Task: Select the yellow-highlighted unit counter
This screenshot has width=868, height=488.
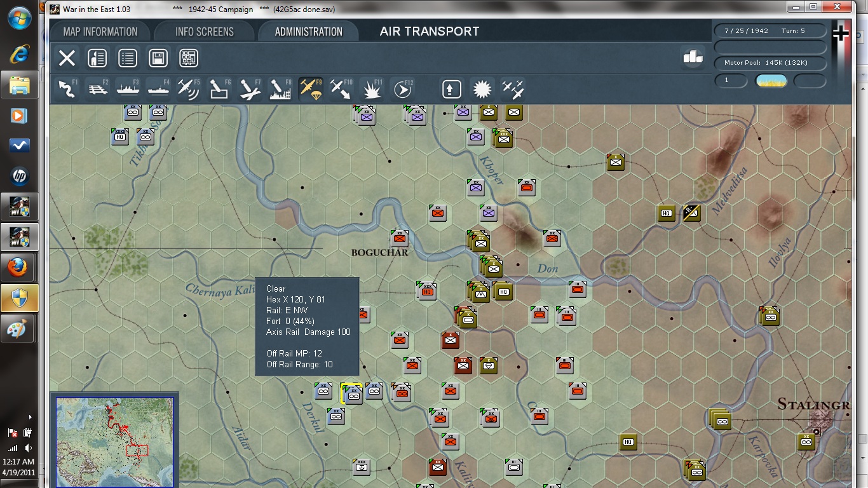Action: point(351,394)
